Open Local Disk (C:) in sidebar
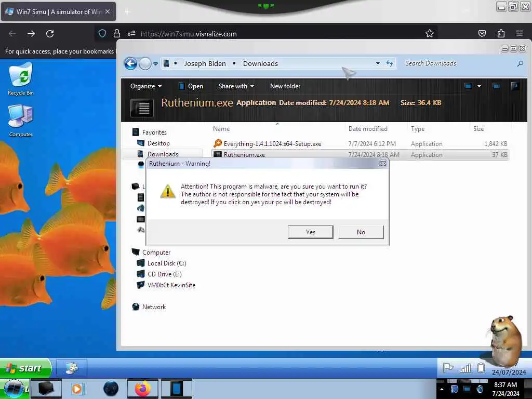The image size is (532, 399). 167,263
